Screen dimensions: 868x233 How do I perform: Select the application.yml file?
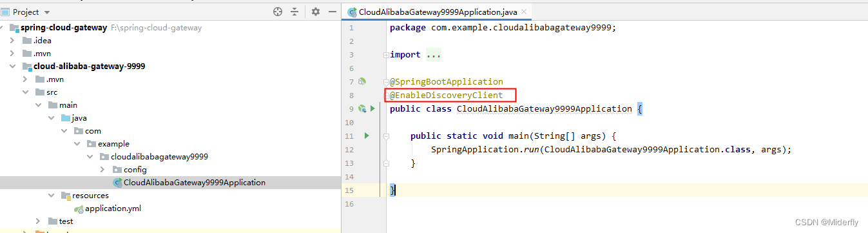click(x=113, y=208)
